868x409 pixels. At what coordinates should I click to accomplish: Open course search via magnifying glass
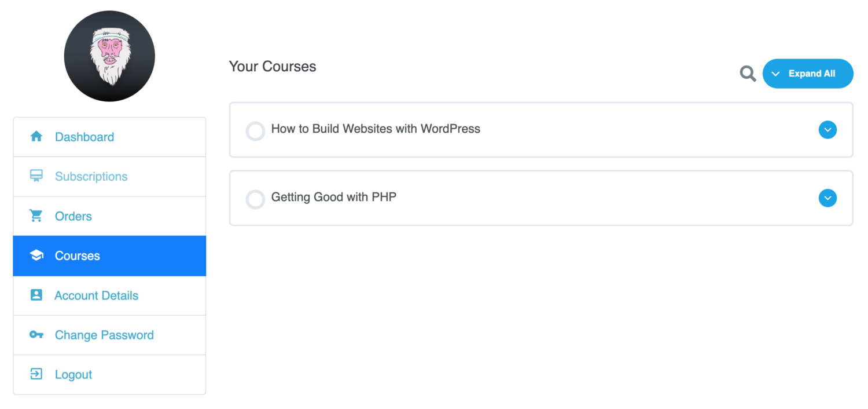[x=748, y=74]
